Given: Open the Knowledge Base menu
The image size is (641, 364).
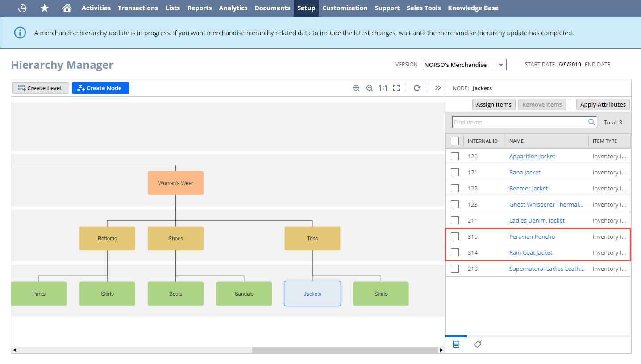Looking at the screenshot, I should coord(473,8).
